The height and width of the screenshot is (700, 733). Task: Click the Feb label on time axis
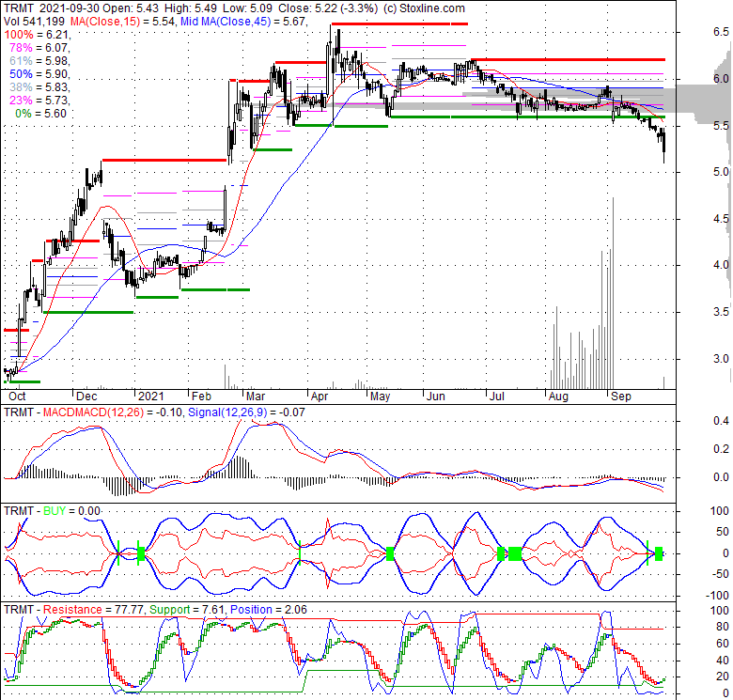coord(201,397)
